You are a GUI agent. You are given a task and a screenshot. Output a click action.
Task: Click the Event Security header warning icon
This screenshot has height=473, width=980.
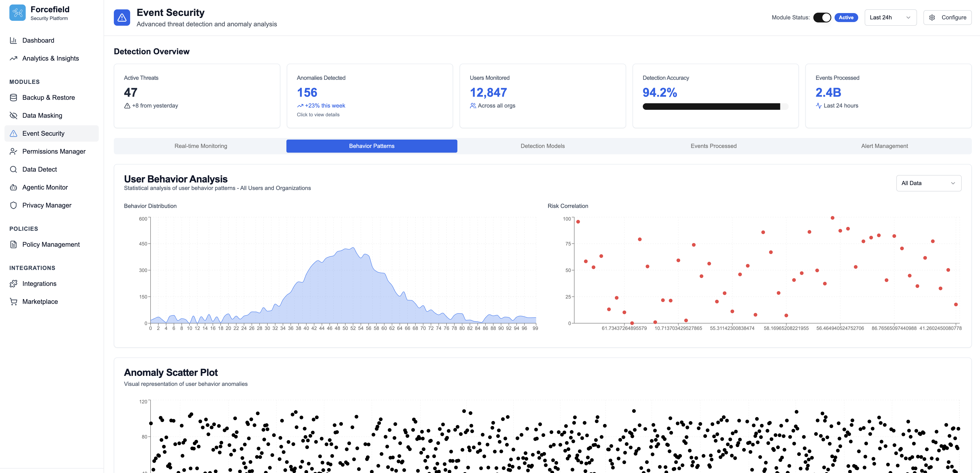point(122,18)
